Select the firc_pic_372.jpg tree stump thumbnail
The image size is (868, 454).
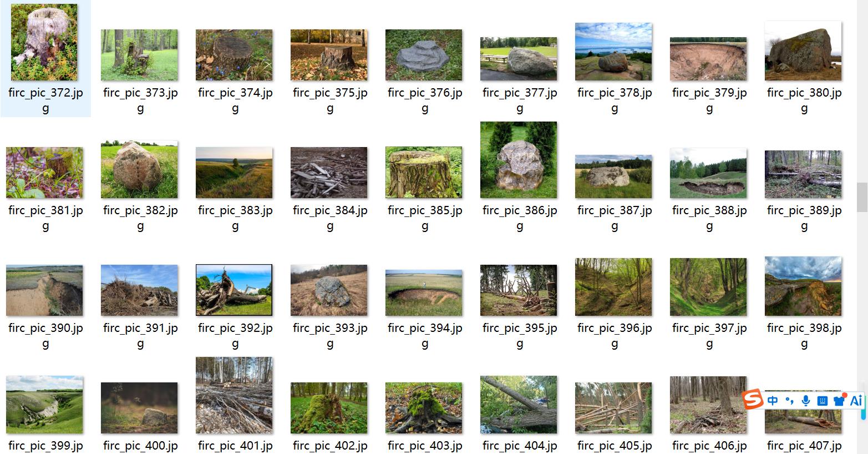click(44, 42)
